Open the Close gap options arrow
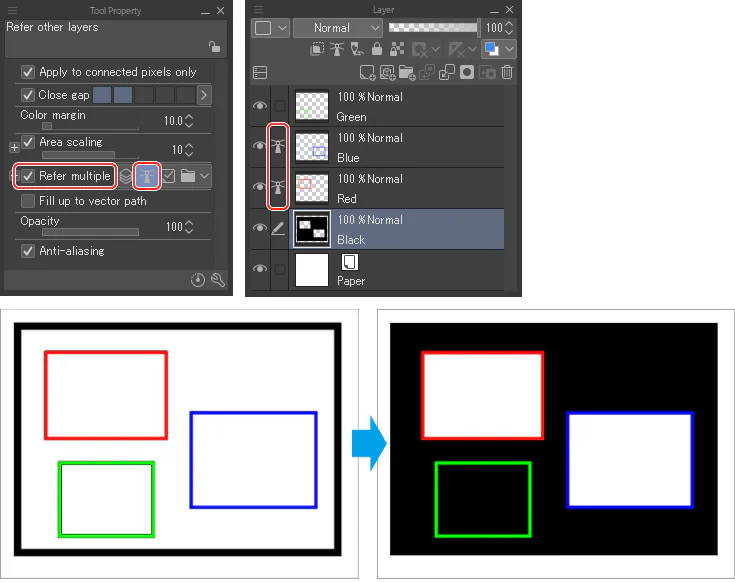The height and width of the screenshot is (582, 735). (x=204, y=95)
